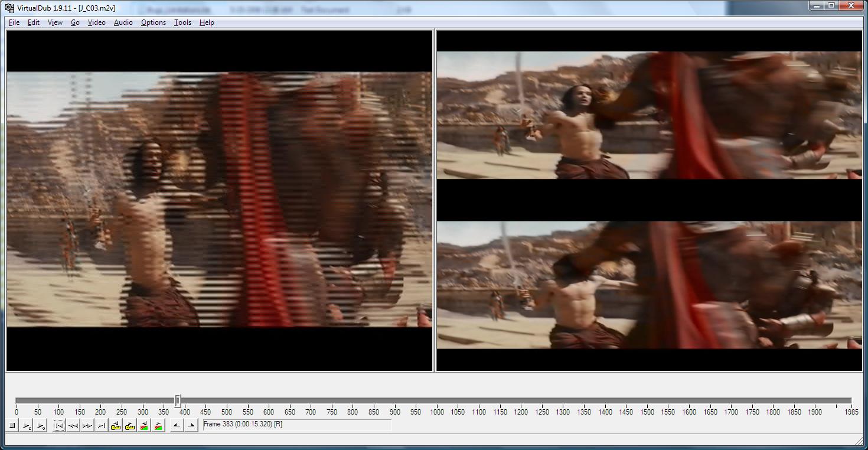Click the '750' tick label on the timeline
868x450 pixels.
[332, 412]
